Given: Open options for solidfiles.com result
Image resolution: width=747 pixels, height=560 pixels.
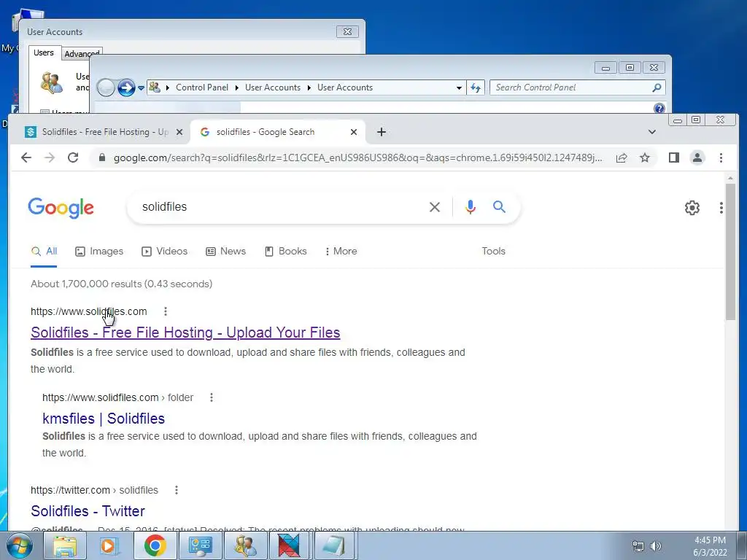Looking at the screenshot, I should tap(166, 311).
